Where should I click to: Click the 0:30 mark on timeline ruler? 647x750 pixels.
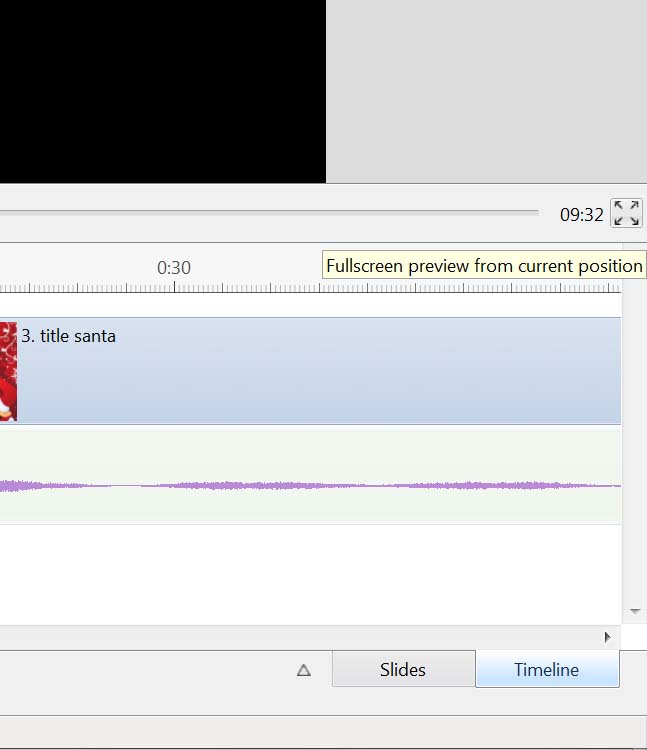(x=174, y=267)
